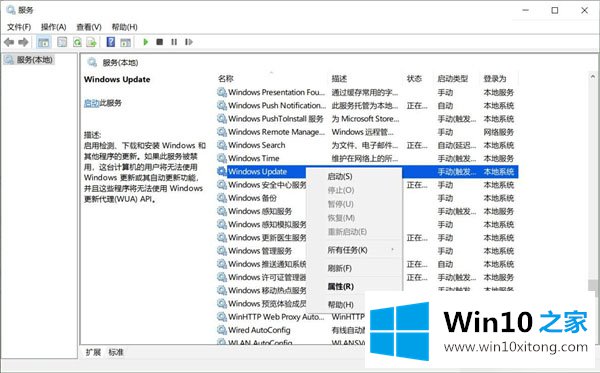Click the Forward arrow toolbar icon
This screenshot has width=600, height=373.
[x=23, y=42]
